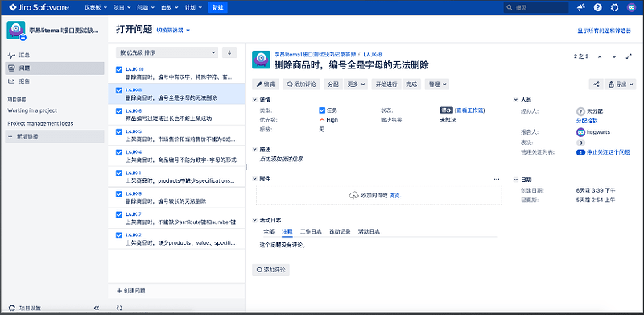Image resolution: width=644 pixels, height=315 pixels.
Task: Click the 报告 reports chart icon
Action: click(11, 81)
